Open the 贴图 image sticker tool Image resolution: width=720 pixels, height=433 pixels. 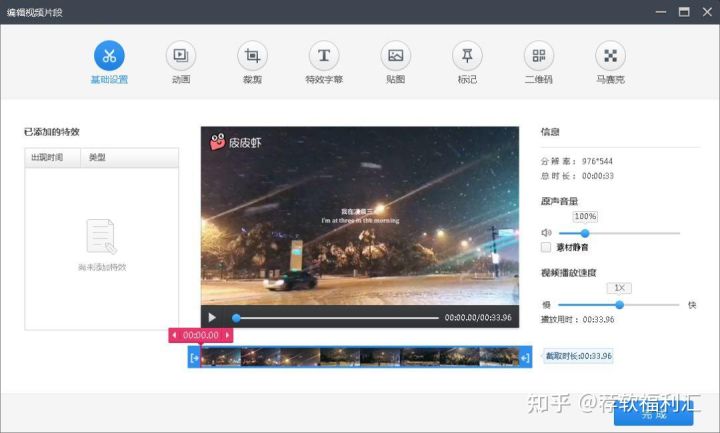pos(396,56)
